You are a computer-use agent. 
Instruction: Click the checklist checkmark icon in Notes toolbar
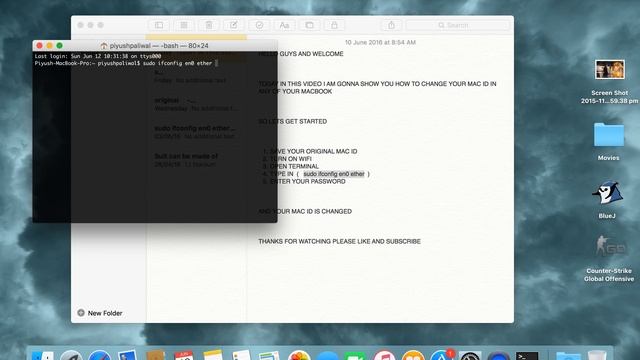point(259,25)
